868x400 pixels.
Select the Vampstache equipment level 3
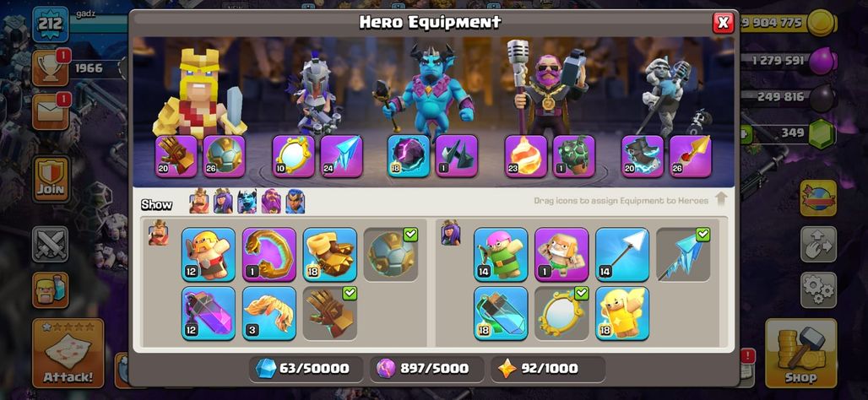click(269, 313)
